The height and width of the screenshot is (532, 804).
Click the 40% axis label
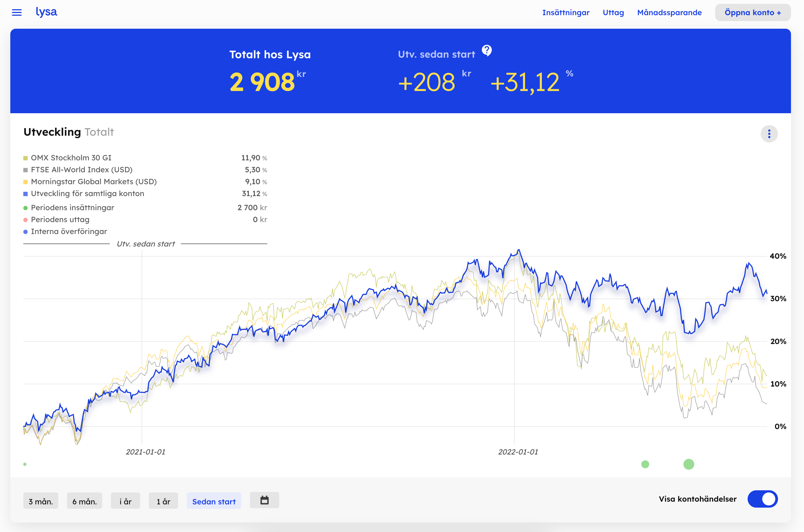(778, 256)
